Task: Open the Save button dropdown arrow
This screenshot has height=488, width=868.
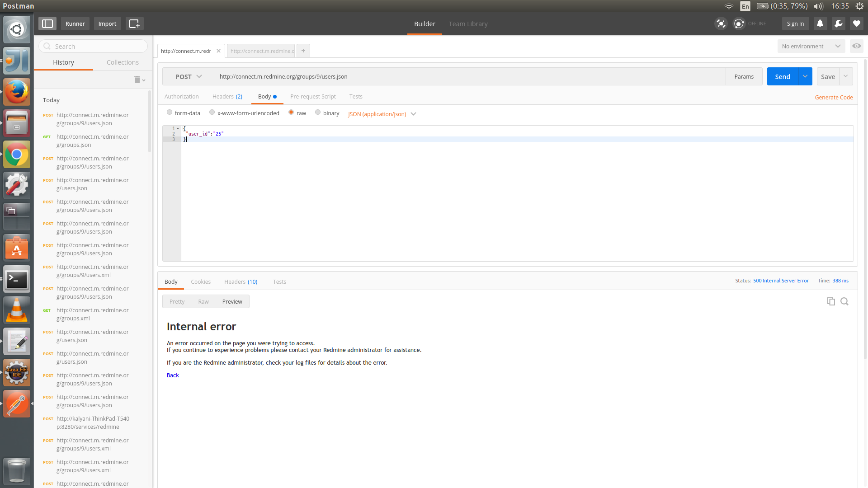Action: [x=846, y=76]
